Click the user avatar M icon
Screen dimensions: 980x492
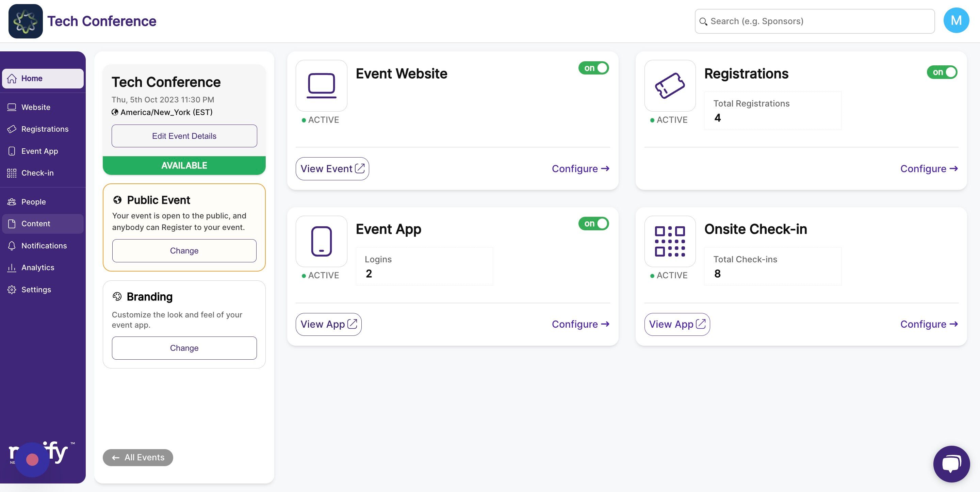click(956, 20)
